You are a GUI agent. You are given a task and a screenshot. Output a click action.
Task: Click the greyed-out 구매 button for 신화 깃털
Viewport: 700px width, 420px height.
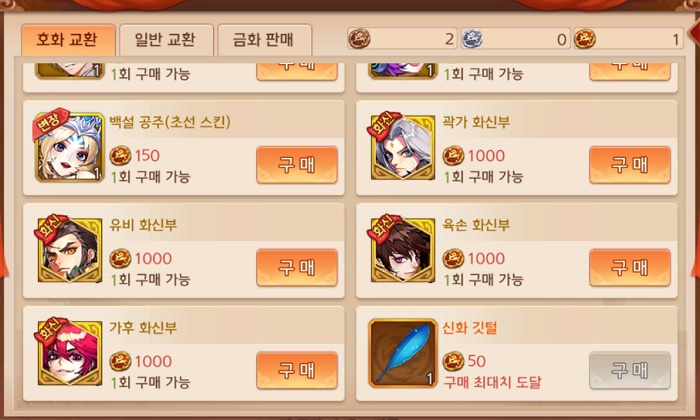coord(630,370)
